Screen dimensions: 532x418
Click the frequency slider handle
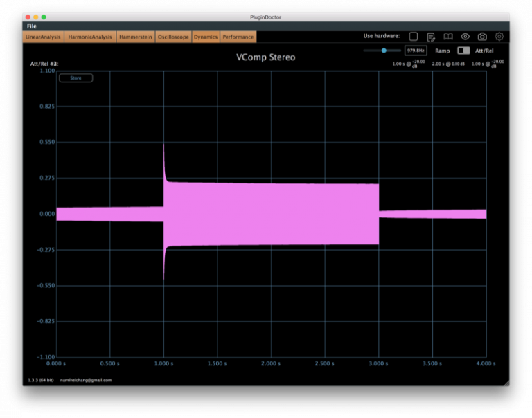pos(384,51)
